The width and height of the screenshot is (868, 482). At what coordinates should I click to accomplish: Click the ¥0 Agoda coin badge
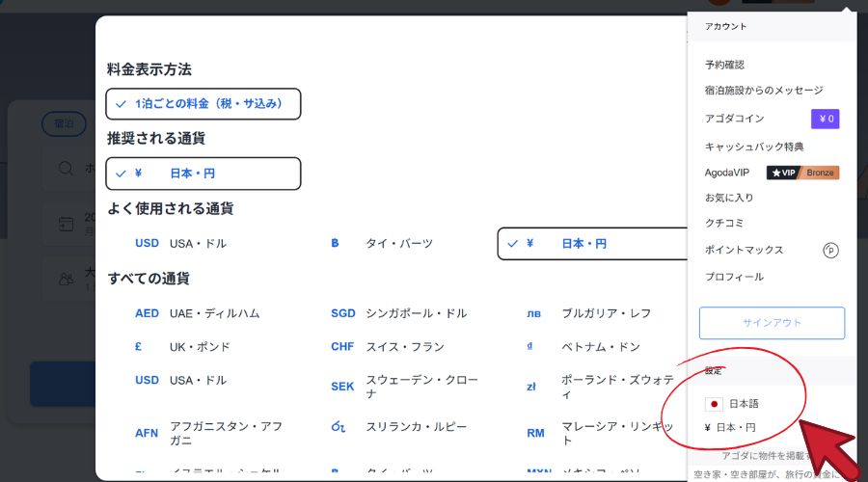[826, 119]
